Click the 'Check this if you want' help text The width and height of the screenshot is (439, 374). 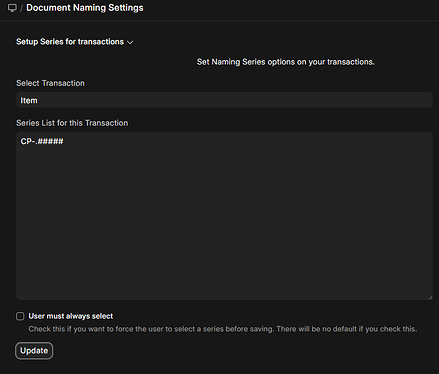[223, 329]
